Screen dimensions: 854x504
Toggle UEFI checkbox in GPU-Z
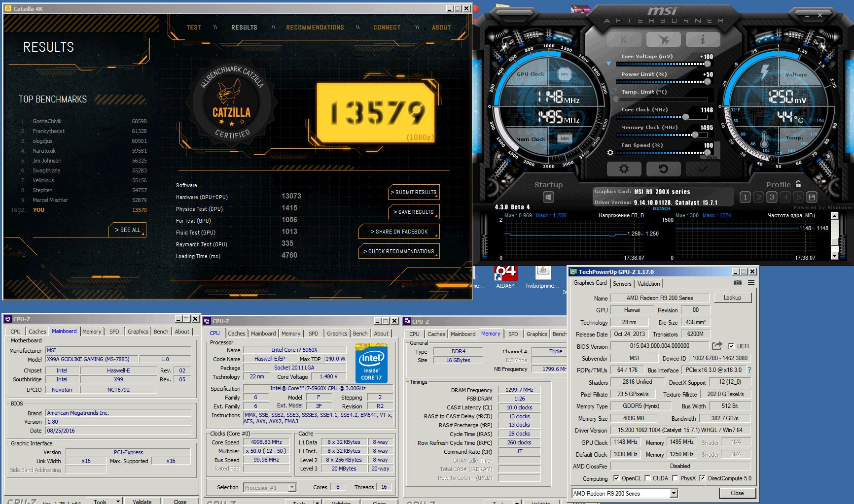pyautogui.click(x=731, y=346)
